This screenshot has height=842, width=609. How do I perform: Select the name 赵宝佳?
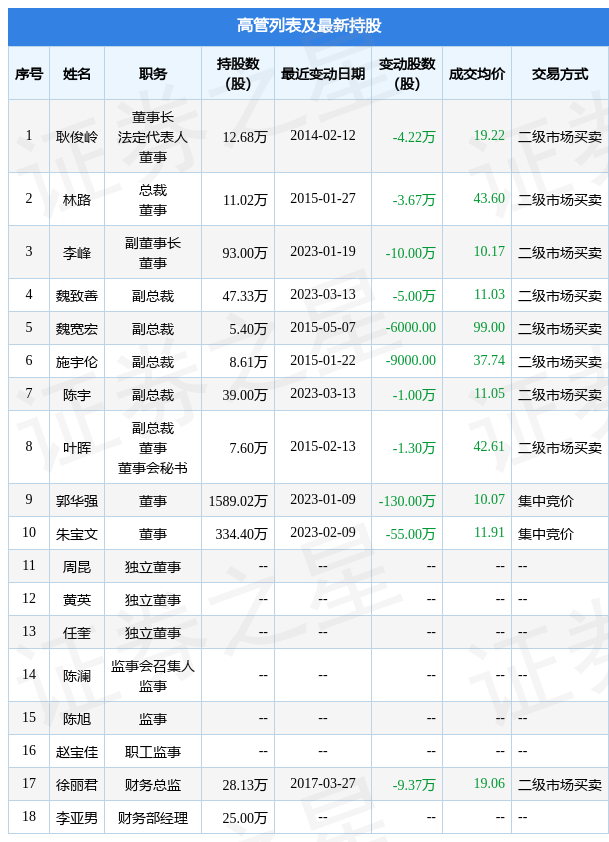tap(77, 752)
